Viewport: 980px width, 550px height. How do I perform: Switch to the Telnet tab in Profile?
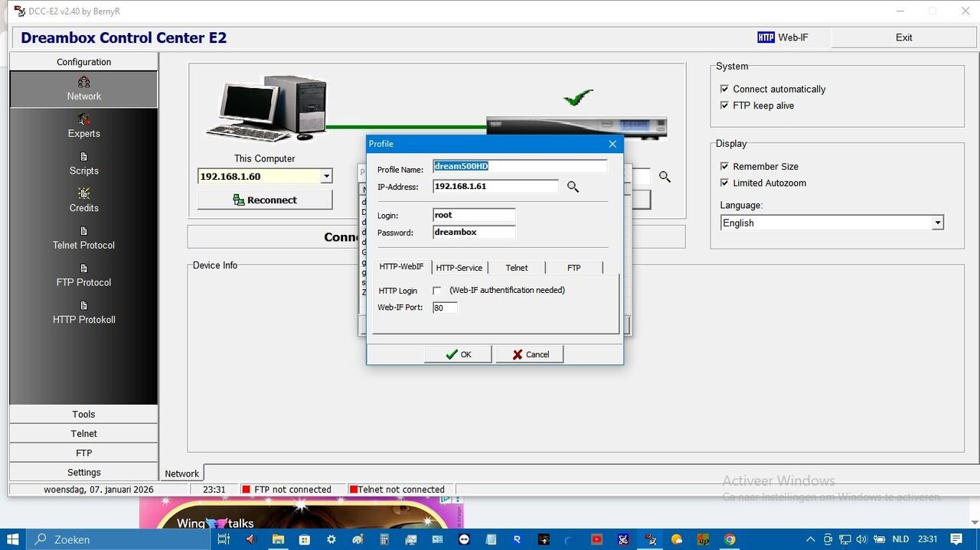[517, 268]
